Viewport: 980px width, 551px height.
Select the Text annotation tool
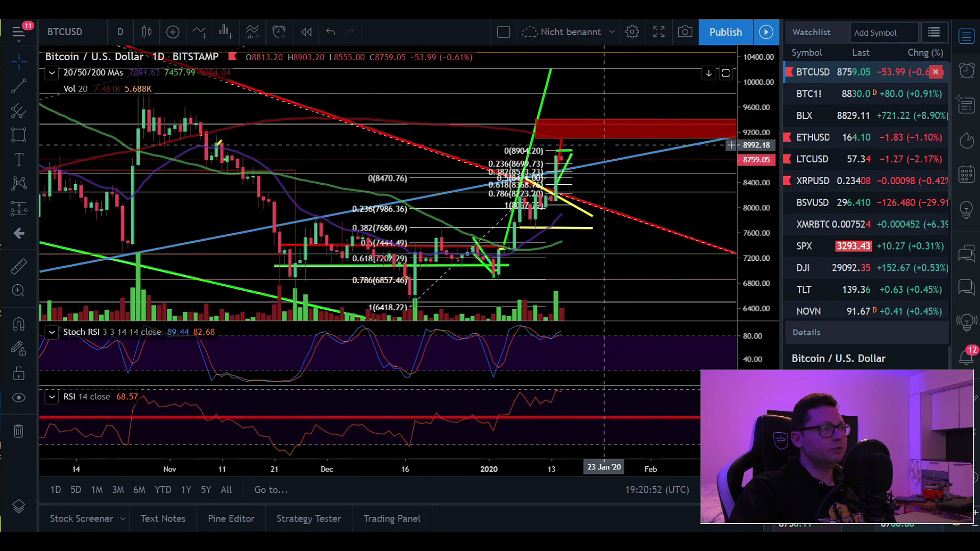(x=19, y=160)
